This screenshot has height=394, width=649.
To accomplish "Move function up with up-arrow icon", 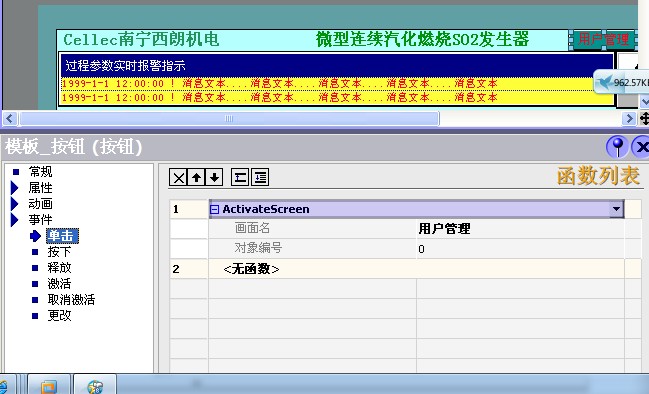I will (197, 178).
